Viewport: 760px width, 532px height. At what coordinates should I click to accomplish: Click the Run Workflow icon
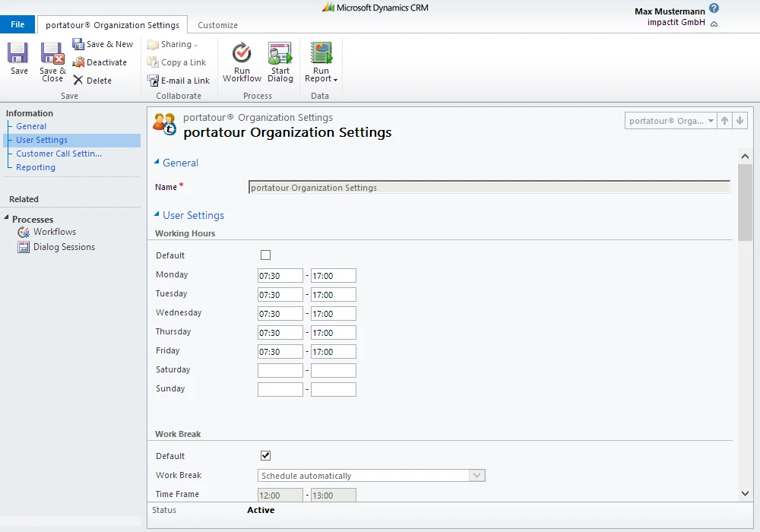pyautogui.click(x=242, y=52)
